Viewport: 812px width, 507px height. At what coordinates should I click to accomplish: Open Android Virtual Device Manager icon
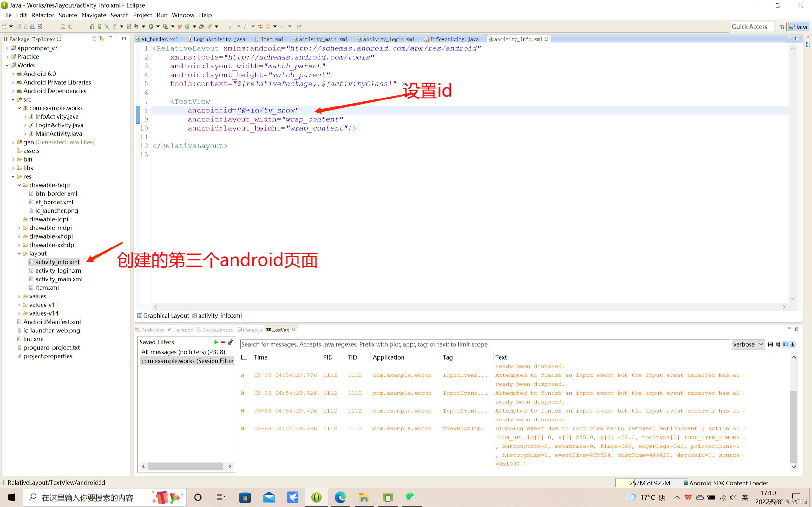99,27
